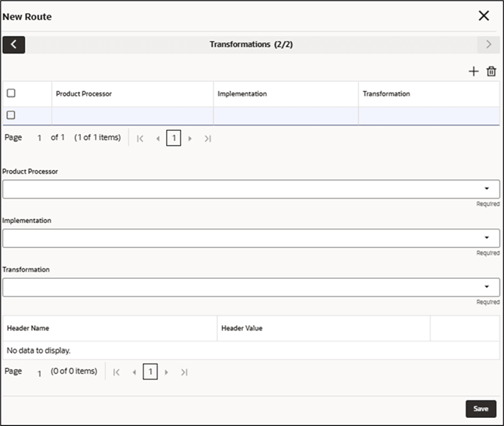
Task: Click the right chevron next step arrow
Action: click(x=488, y=45)
